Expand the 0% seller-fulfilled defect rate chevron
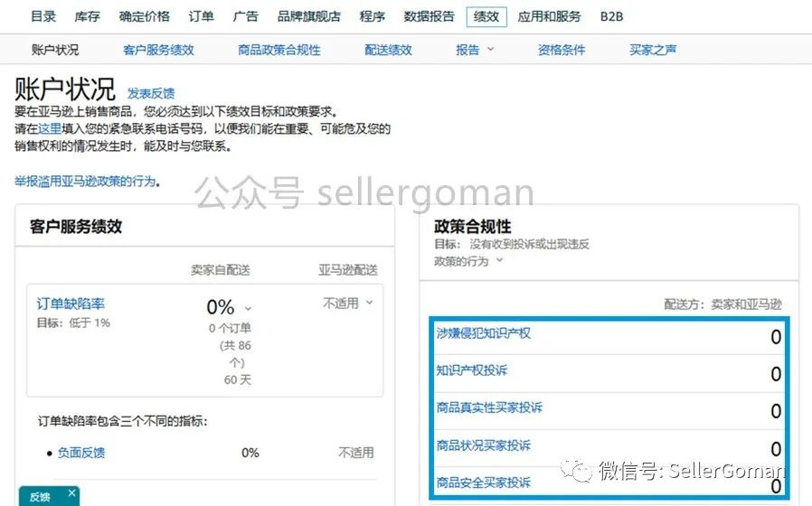This screenshot has width=812, height=506. click(249, 308)
